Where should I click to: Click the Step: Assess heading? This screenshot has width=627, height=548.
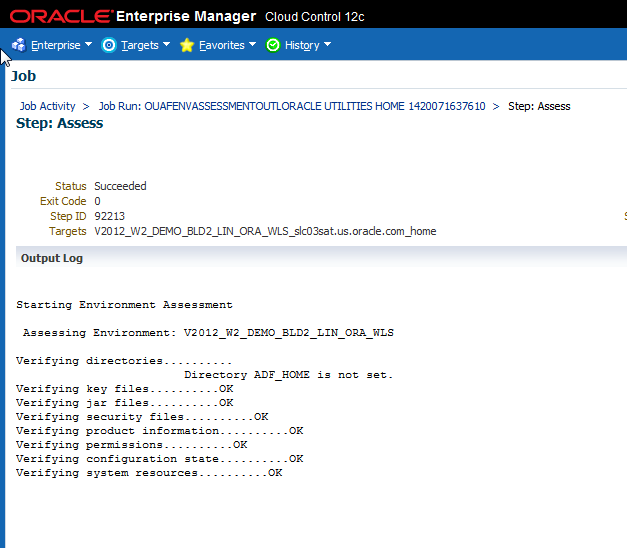tap(60, 123)
